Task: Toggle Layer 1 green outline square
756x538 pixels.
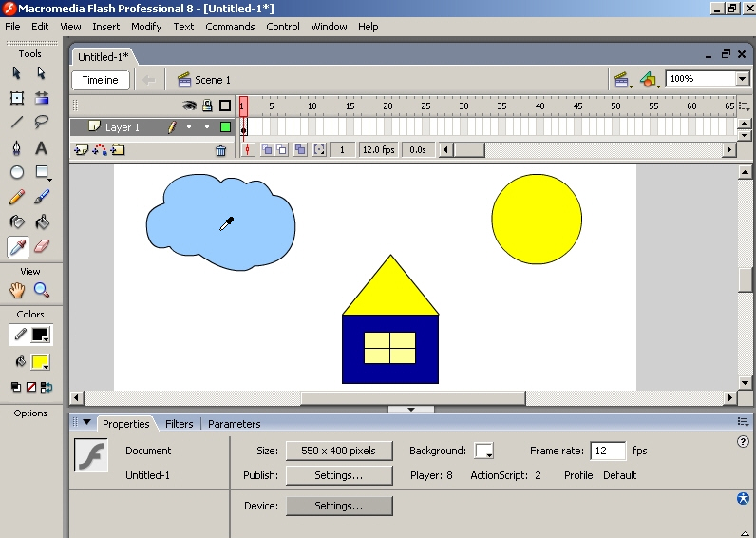Action: [x=225, y=127]
